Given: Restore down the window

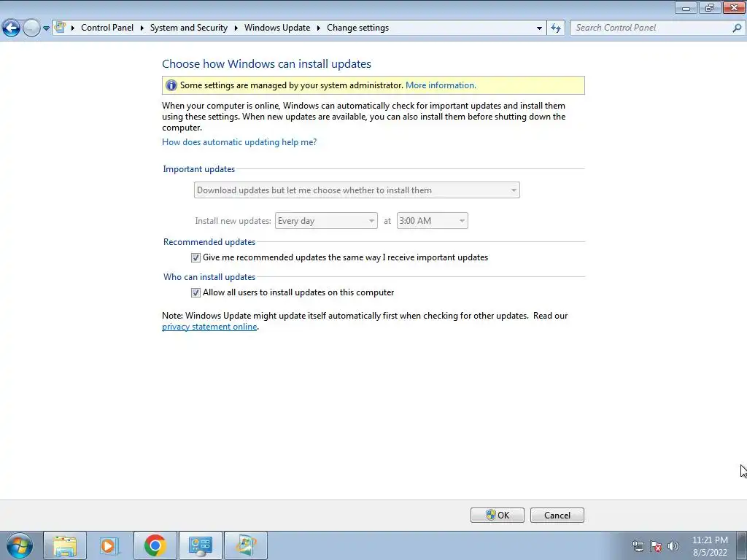Looking at the screenshot, I should pos(710,7).
